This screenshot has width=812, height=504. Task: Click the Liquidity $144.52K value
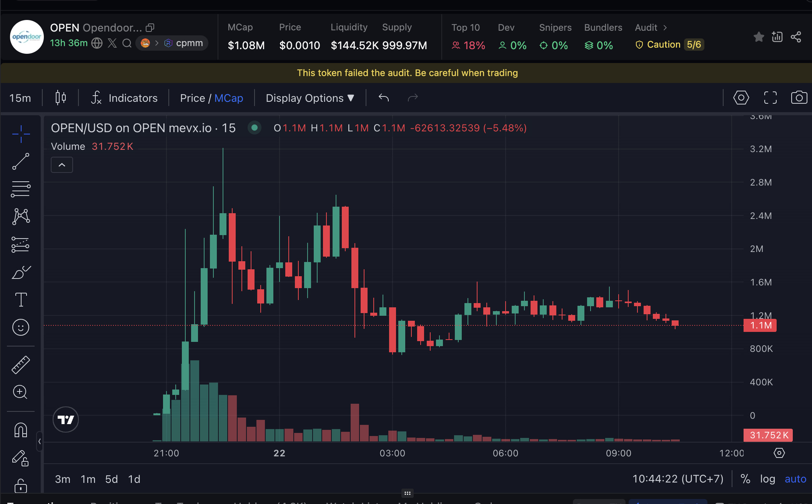coord(355,45)
